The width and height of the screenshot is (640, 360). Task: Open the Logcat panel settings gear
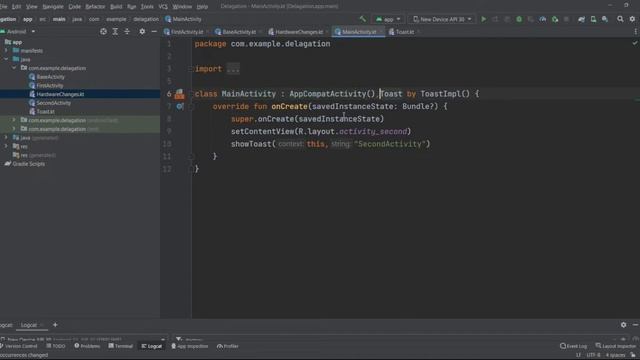coord(623,325)
